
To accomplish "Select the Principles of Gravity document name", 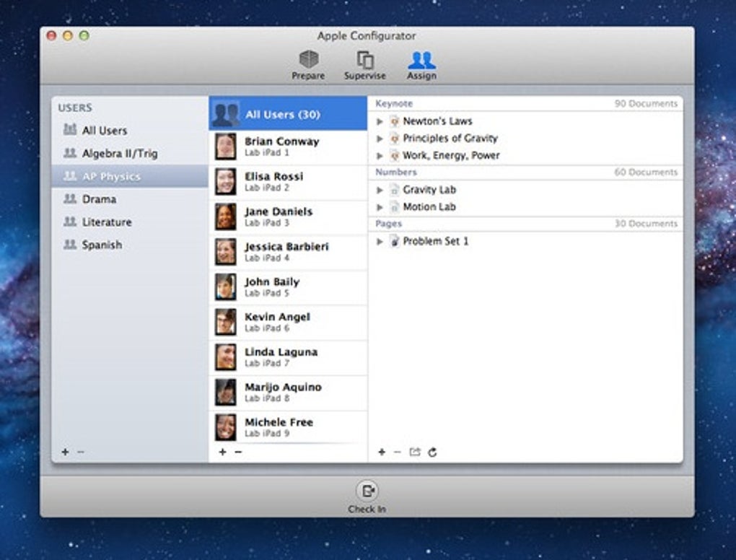I will tap(450, 138).
